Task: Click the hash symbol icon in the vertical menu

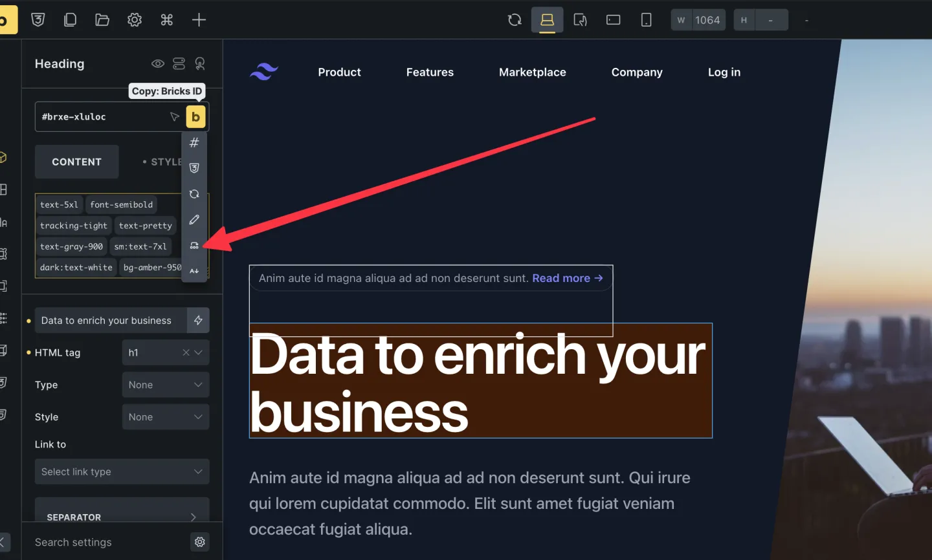Action: click(194, 142)
